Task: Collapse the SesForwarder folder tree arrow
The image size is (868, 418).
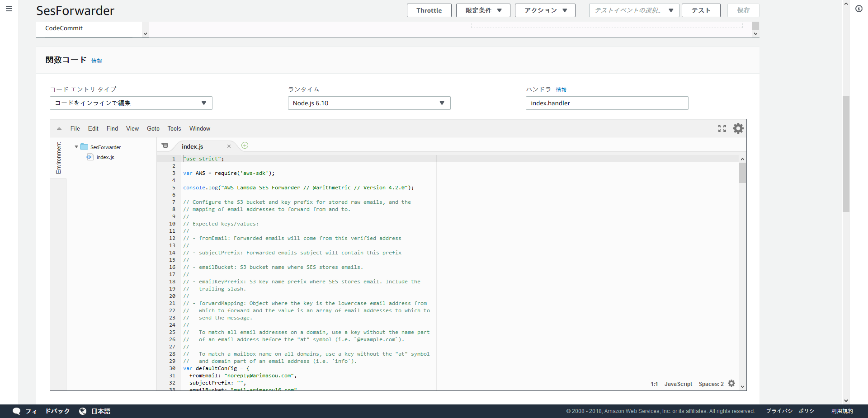Action: coord(76,147)
